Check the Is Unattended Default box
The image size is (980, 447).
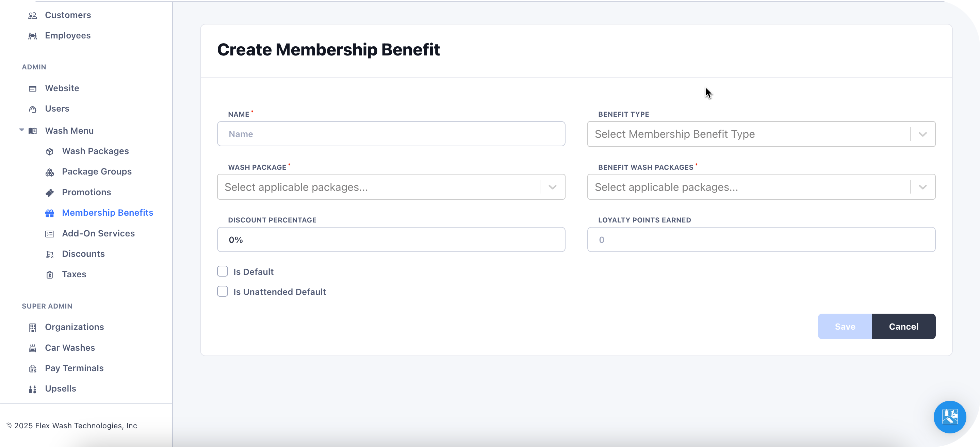coord(223,292)
